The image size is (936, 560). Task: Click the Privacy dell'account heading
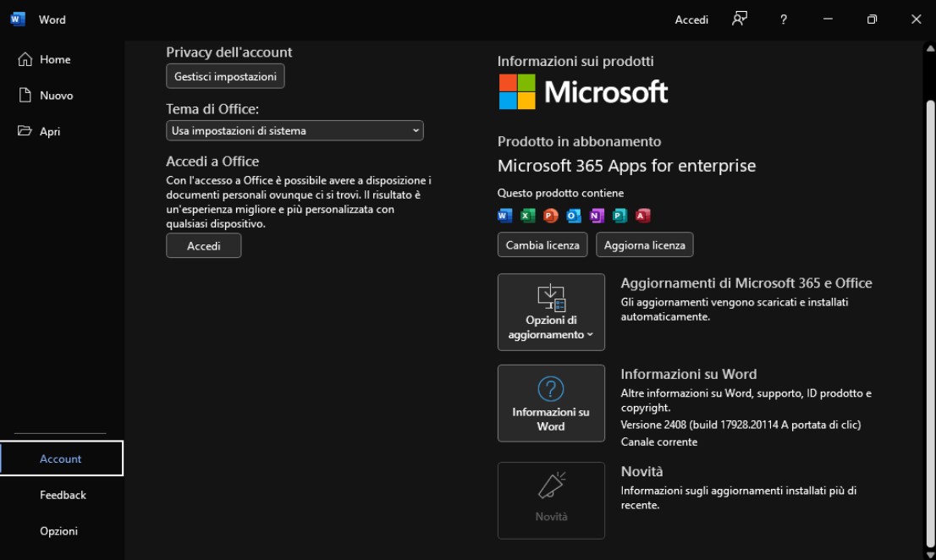[229, 52]
